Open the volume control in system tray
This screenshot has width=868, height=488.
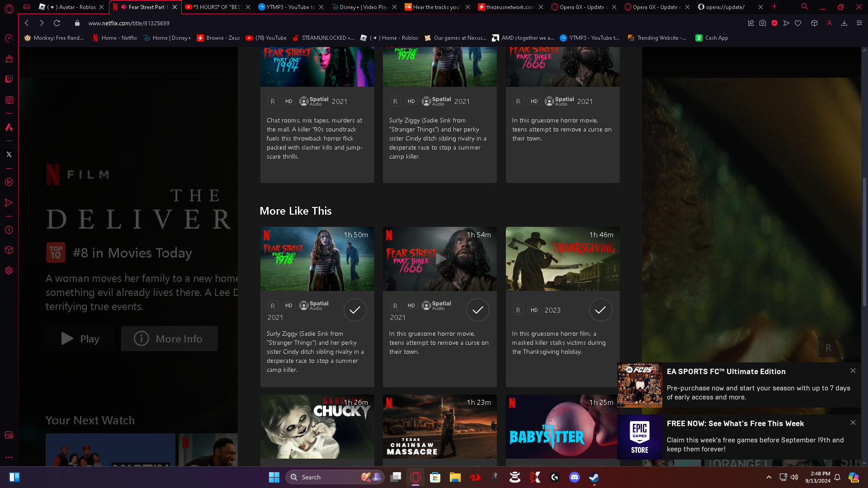point(794,477)
